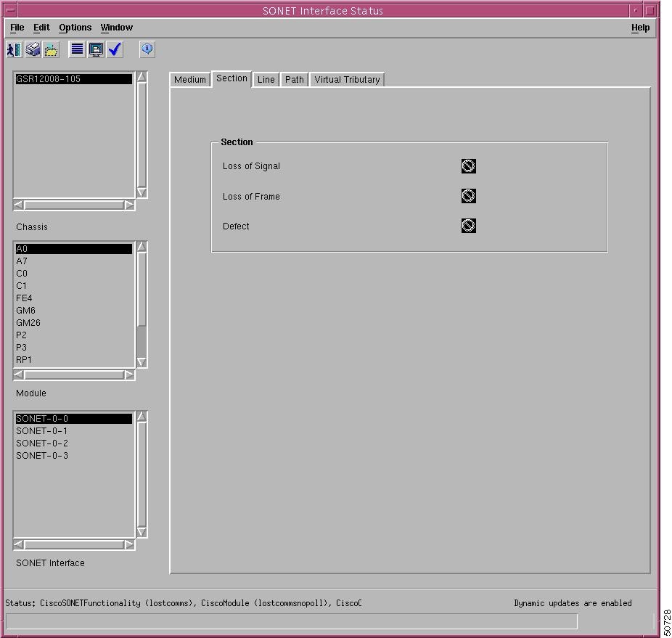Select module FE4
The height and width of the screenshot is (638, 672).
(x=74, y=298)
